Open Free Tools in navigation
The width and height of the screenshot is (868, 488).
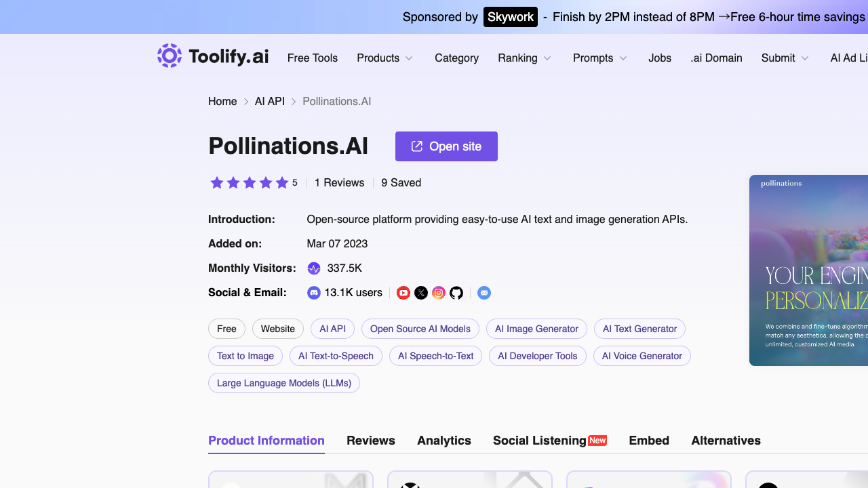click(x=313, y=58)
